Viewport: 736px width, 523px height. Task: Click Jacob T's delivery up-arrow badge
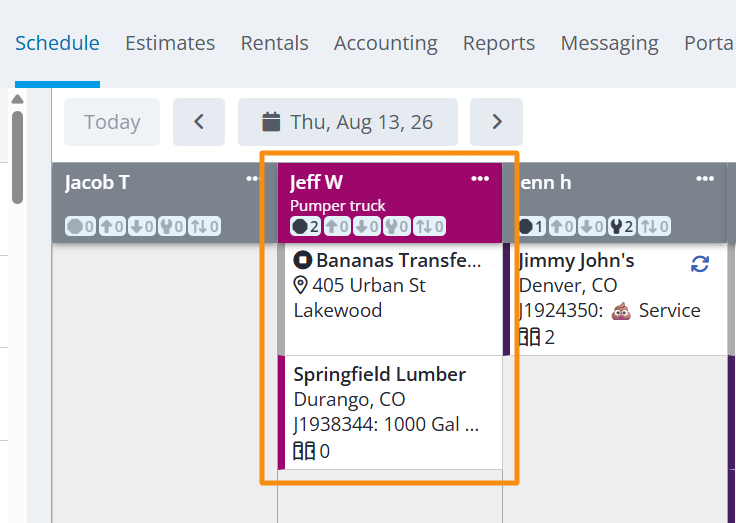click(112, 227)
